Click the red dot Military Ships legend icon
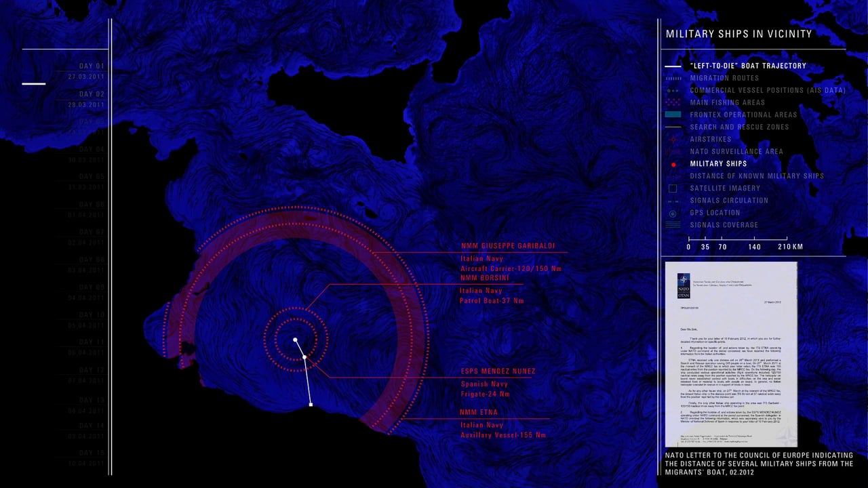 coord(673,165)
